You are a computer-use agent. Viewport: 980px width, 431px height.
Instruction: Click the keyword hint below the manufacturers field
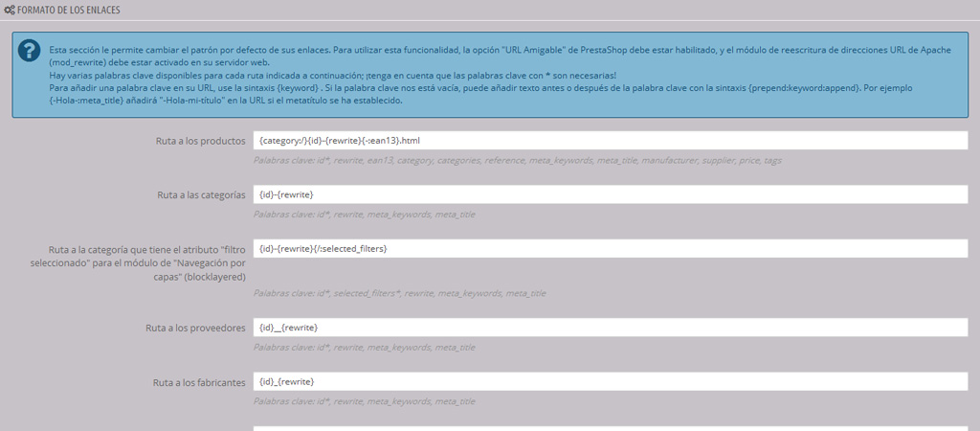coord(364,402)
